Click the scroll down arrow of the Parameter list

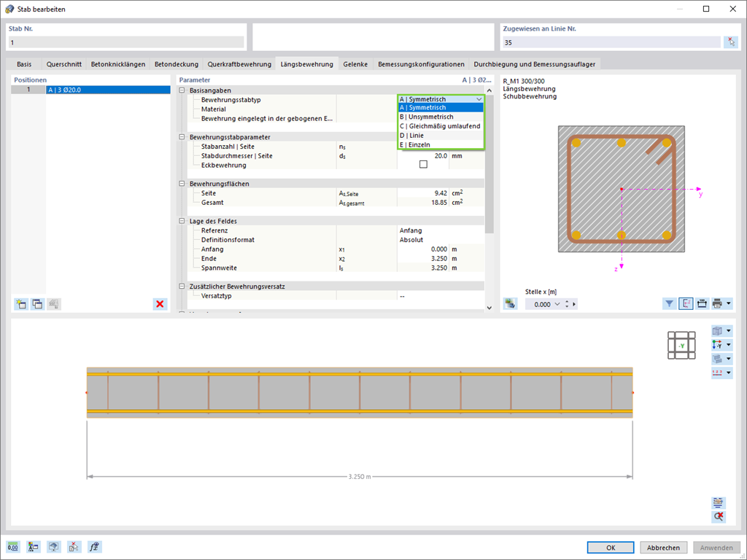[489, 308]
